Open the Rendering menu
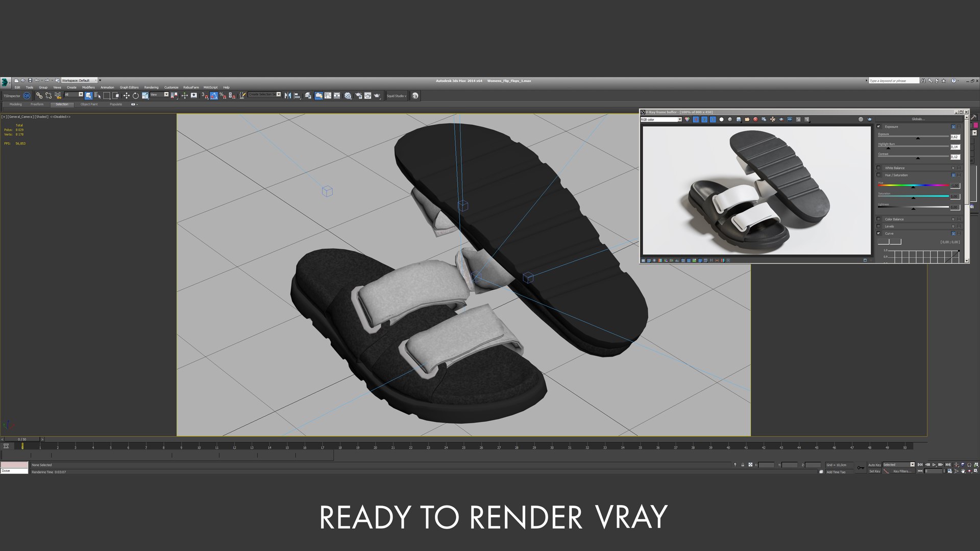The height and width of the screenshot is (551, 980). 151,87
